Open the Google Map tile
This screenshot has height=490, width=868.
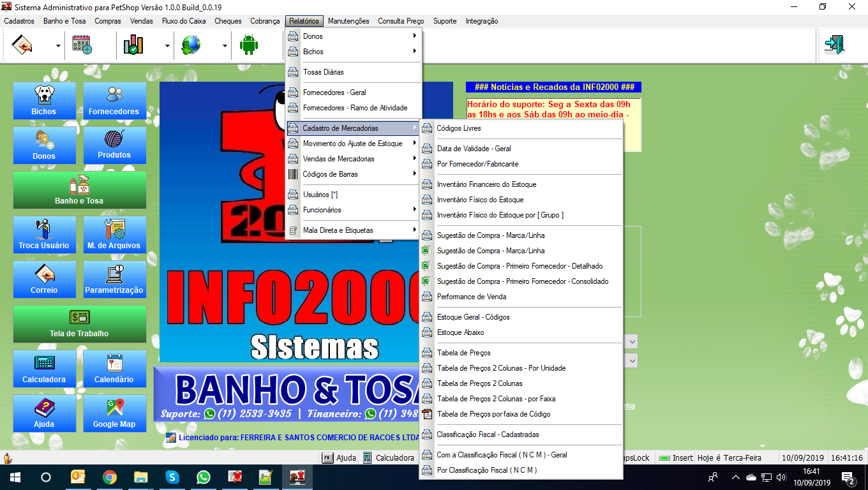pos(114,413)
